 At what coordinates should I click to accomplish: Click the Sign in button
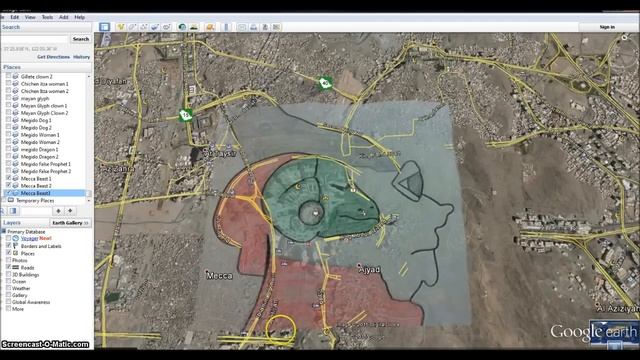607,27
